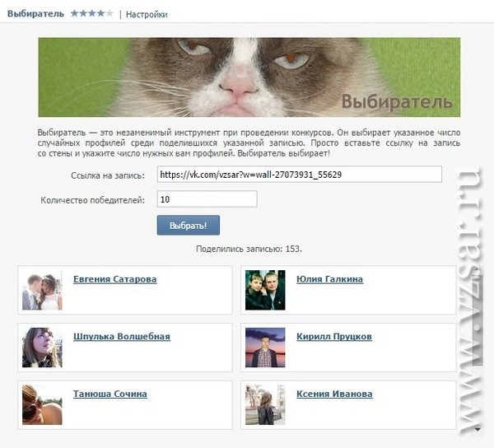Click the Выбрать! button

pyautogui.click(x=189, y=226)
